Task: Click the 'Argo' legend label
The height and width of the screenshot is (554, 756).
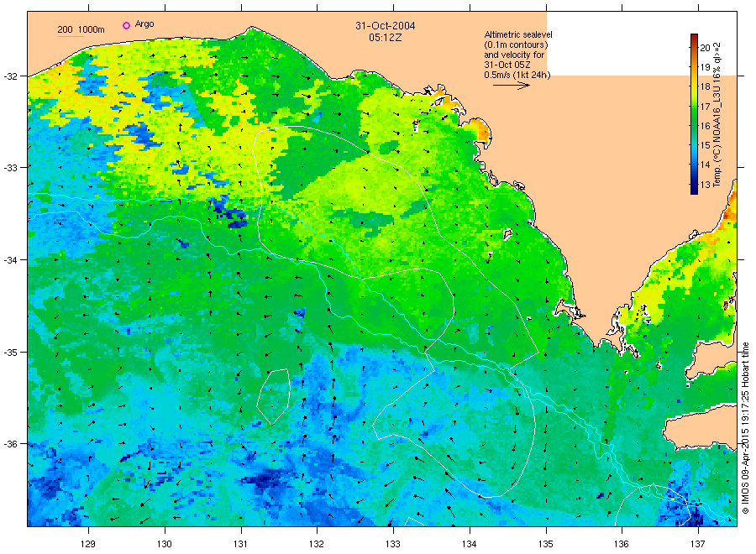Action: 144,24
